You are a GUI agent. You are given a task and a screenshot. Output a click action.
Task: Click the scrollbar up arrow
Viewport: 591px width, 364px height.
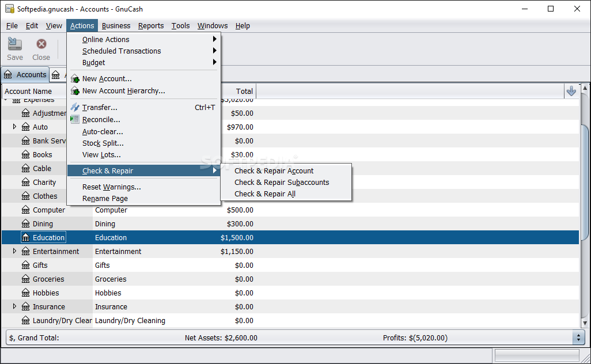[x=585, y=88]
